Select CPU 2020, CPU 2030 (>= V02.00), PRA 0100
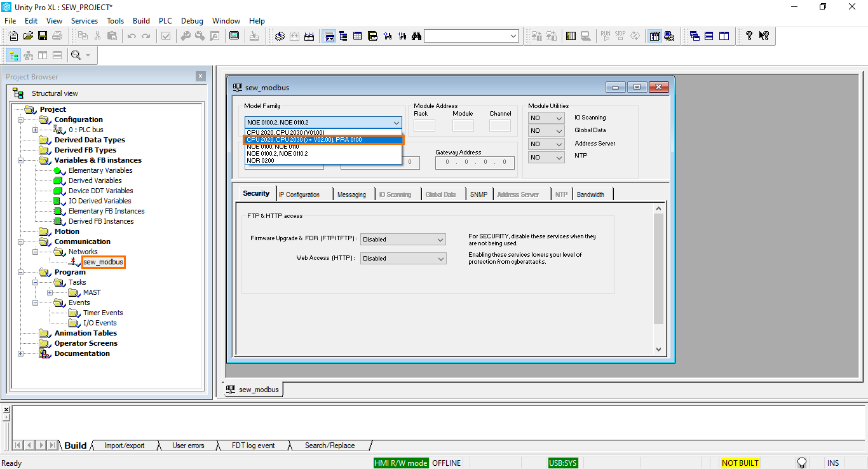This screenshot has height=469, width=868. 323,140
